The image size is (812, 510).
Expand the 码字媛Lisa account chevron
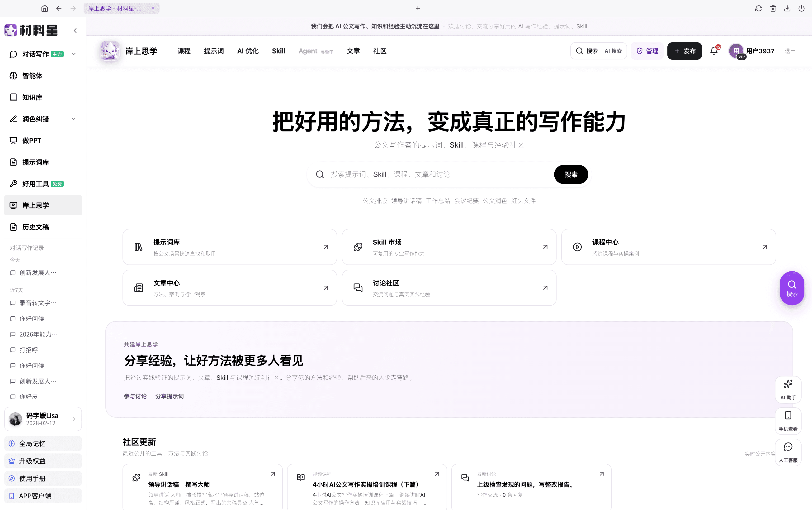point(74,419)
